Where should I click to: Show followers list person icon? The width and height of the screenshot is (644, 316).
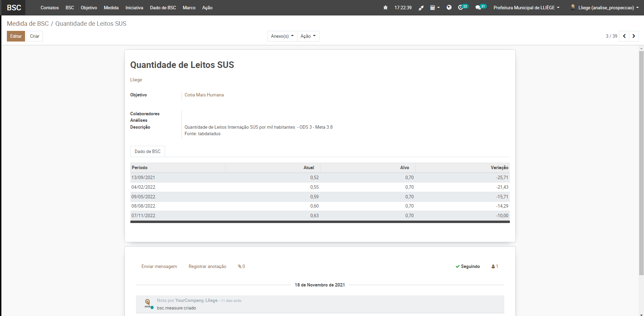click(494, 267)
